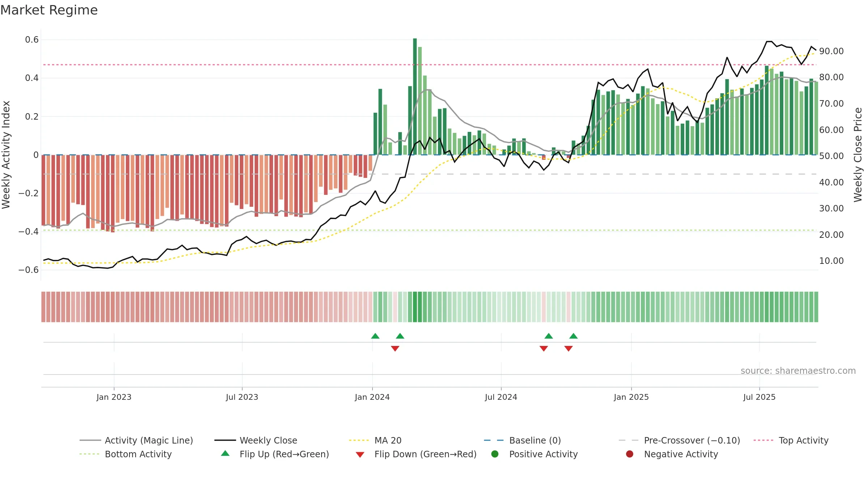Toggle the MA 20 legend entry
868x488 pixels.
pos(375,440)
